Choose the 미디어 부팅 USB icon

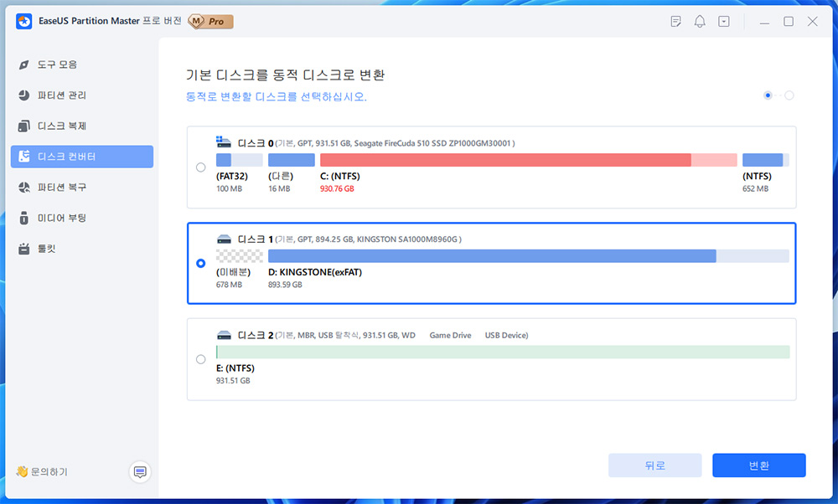23,218
